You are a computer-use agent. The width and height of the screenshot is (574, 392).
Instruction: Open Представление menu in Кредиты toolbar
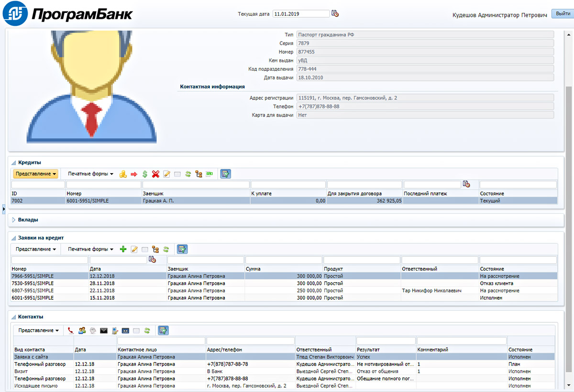pos(35,174)
